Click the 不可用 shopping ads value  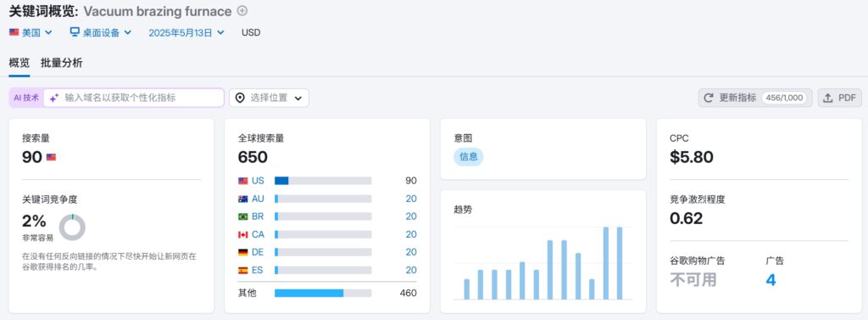[x=693, y=279]
